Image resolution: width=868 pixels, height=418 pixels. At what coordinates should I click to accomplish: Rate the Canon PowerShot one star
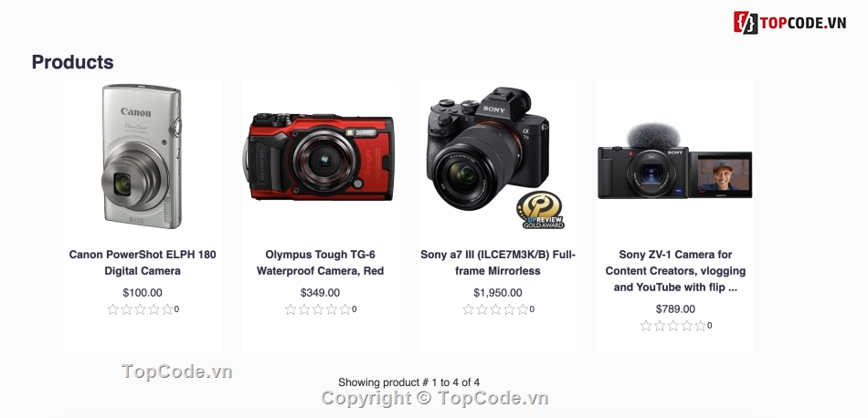click(x=113, y=309)
